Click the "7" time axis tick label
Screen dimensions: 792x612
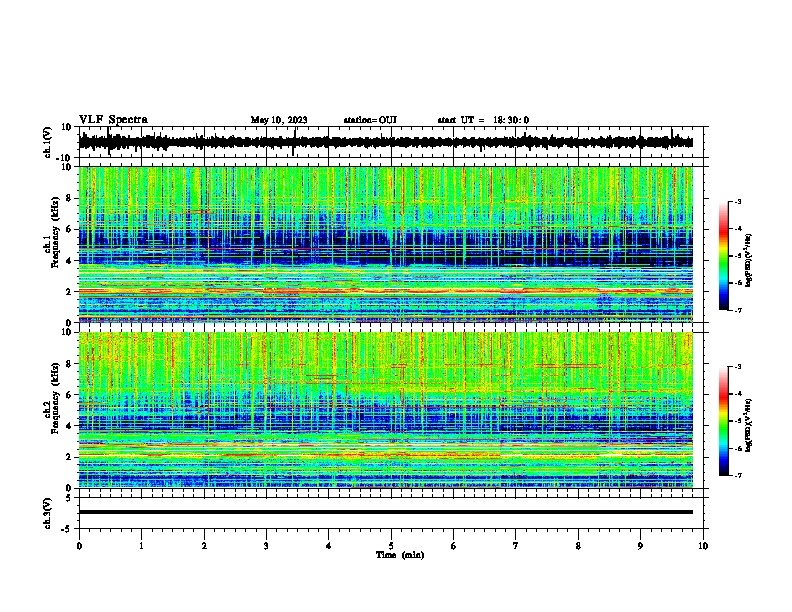(x=516, y=546)
